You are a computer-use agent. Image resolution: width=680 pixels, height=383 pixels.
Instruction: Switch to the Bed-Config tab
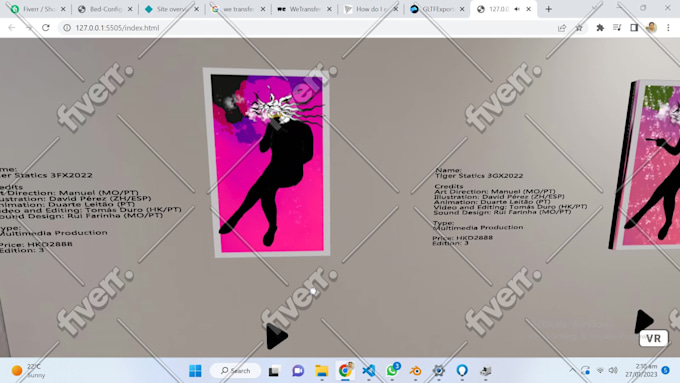pos(105,9)
